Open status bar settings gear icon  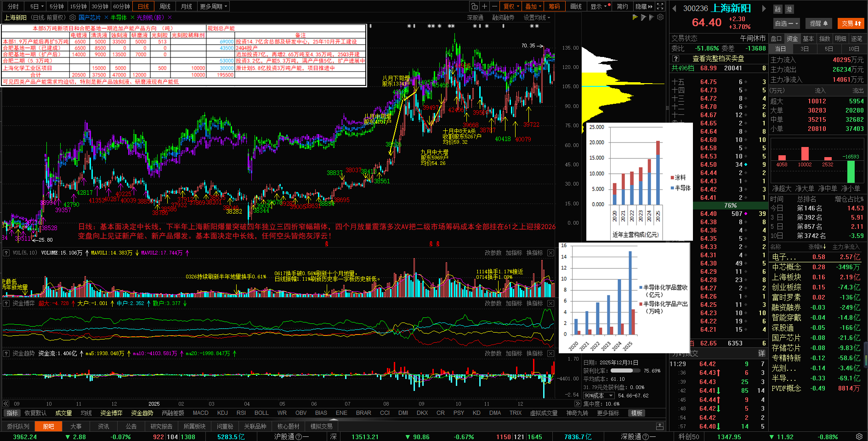click(x=859, y=436)
